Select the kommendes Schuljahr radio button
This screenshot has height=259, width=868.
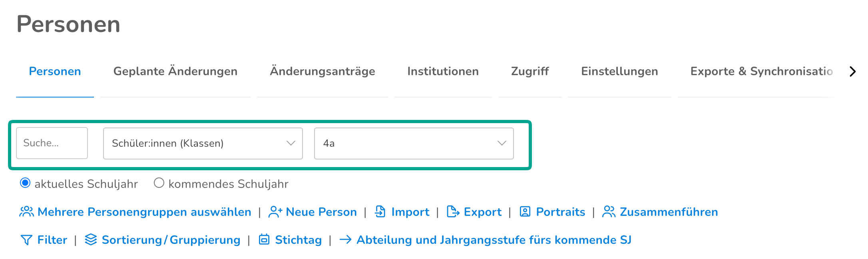[159, 183]
